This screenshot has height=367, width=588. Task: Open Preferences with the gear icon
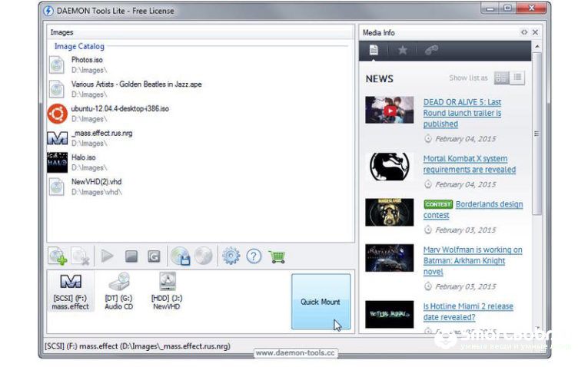point(231,256)
